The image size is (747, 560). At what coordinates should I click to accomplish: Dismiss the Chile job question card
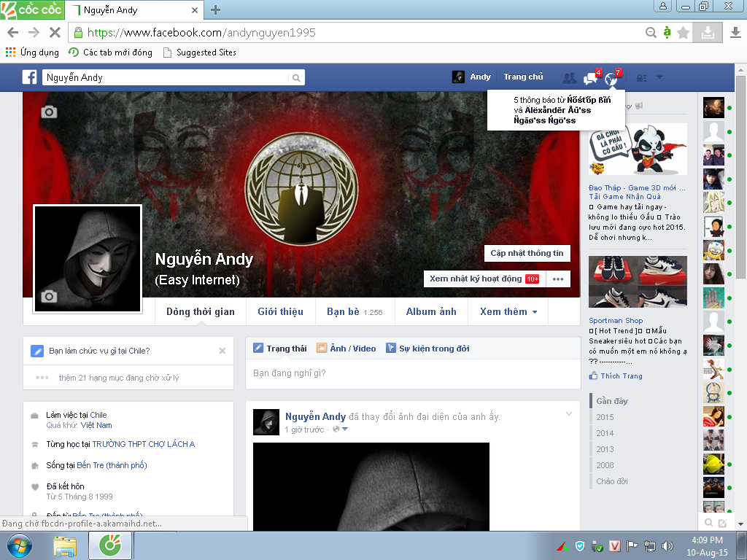pyautogui.click(x=222, y=351)
